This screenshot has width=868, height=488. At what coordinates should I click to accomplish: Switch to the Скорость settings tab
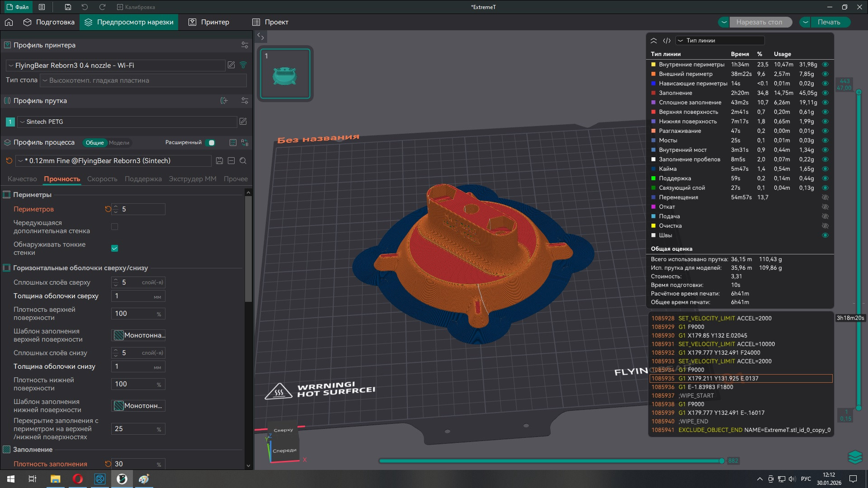click(x=102, y=179)
